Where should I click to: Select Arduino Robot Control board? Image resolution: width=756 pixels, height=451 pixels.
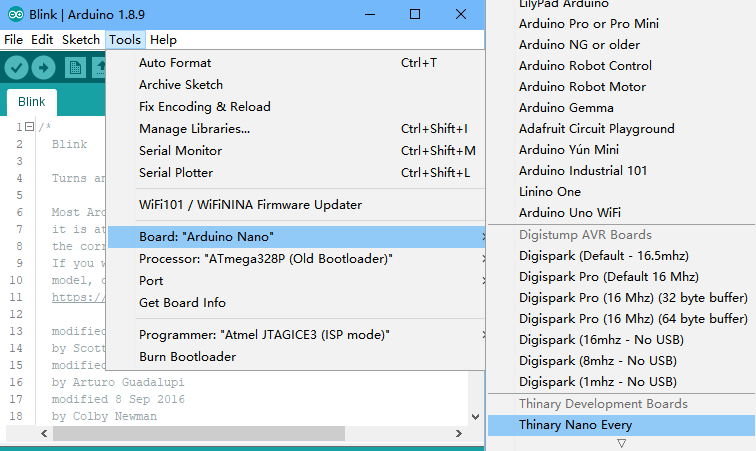(621, 66)
